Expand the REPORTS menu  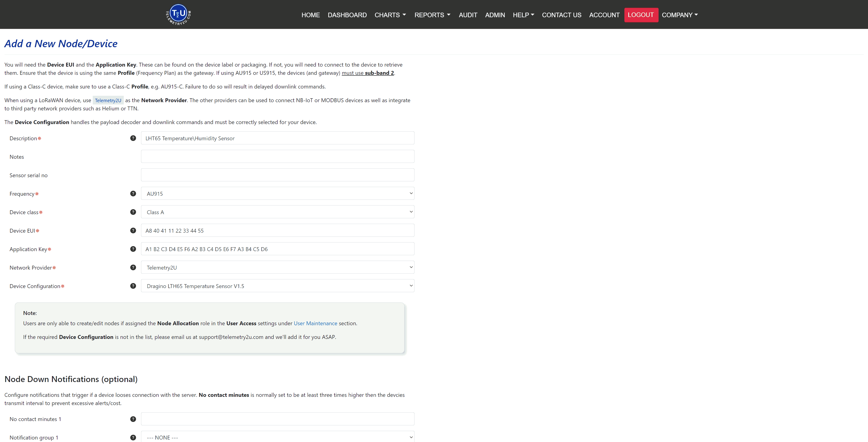(432, 15)
